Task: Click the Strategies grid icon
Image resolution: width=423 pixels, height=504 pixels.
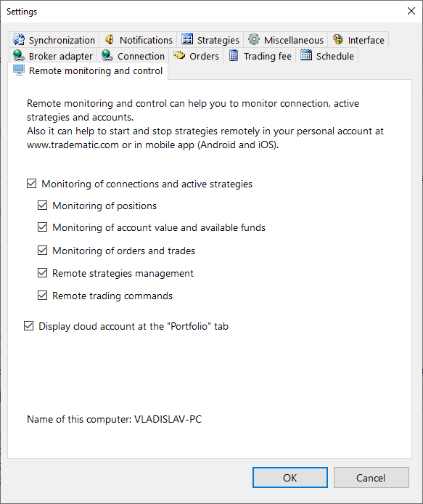Action: (187, 39)
